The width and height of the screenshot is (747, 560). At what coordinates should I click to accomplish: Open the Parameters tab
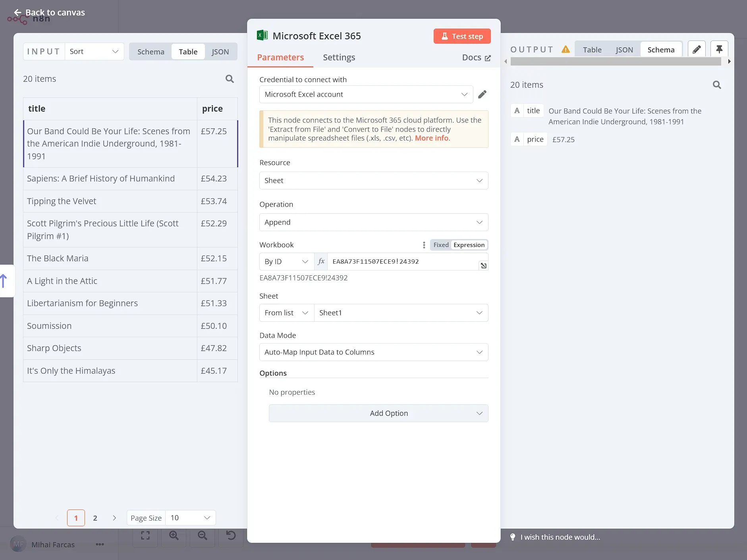click(x=280, y=58)
